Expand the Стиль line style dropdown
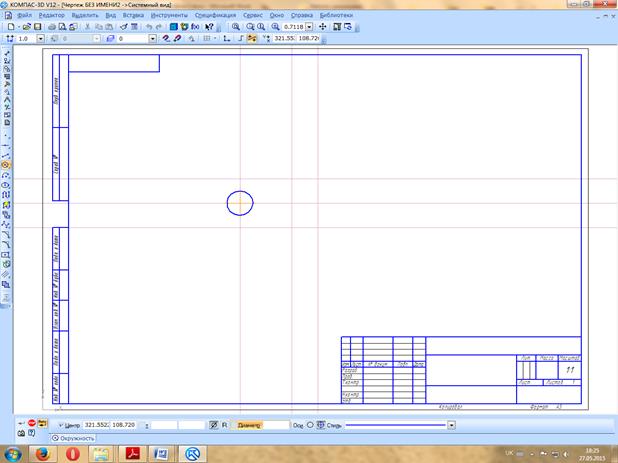Image resolution: width=618 pixels, height=463 pixels. tap(452, 425)
